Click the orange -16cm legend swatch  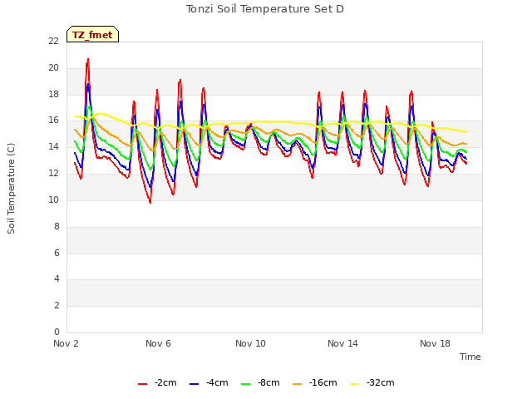[x=297, y=384]
